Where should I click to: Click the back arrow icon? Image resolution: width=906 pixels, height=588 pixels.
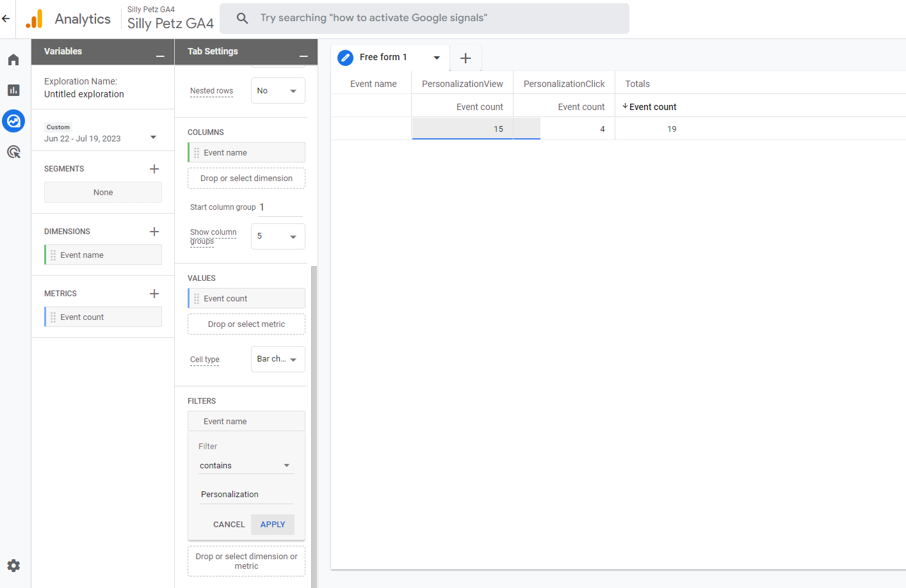6,19
